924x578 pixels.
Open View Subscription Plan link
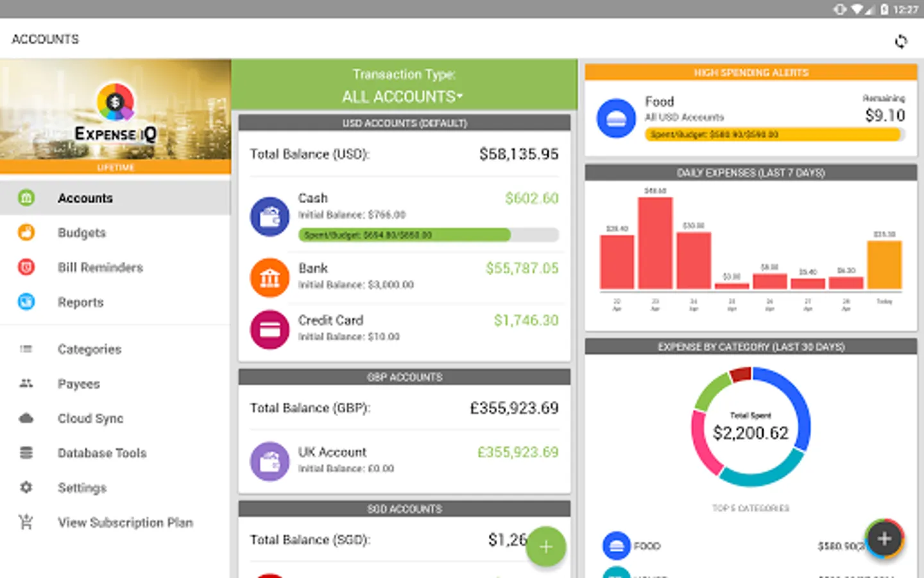[116, 522]
